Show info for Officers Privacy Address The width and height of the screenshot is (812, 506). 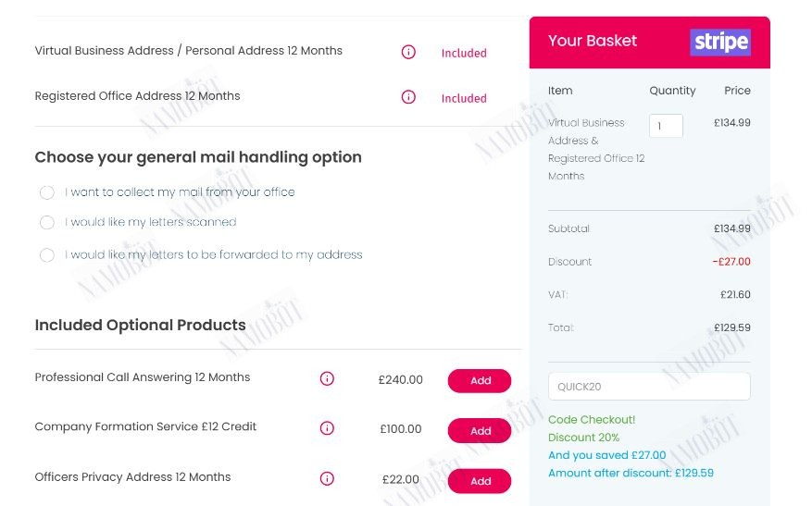click(x=327, y=478)
